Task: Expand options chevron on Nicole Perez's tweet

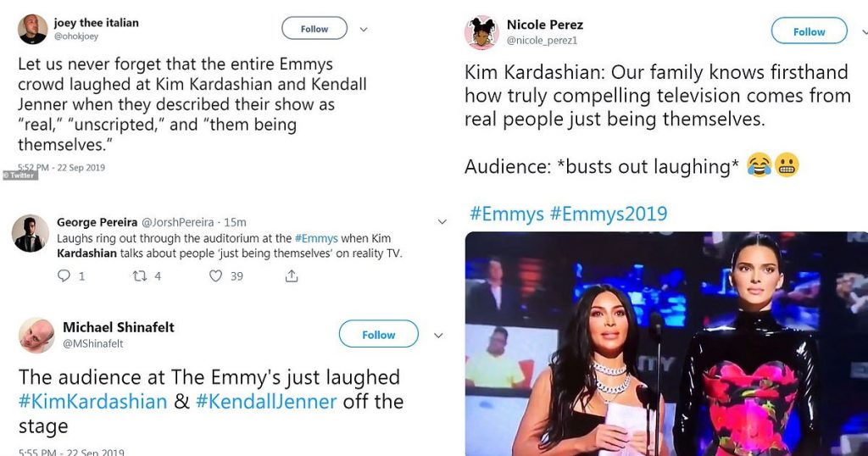Action: pos(861,31)
